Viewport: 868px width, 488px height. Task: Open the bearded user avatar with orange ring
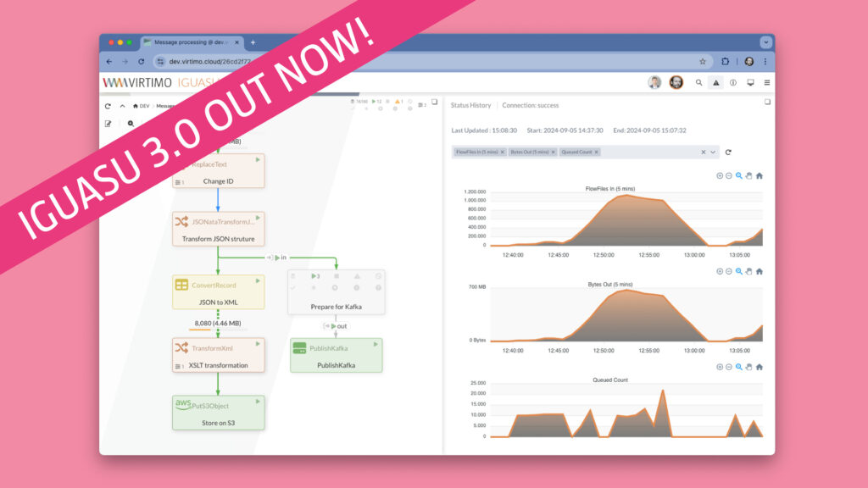(676, 82)
